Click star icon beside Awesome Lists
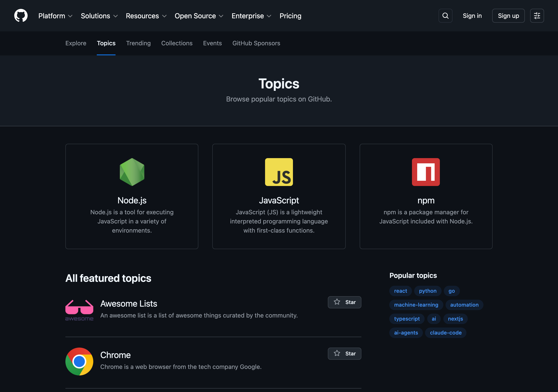The height and width of the screenshot is (392, 558). 337,302
